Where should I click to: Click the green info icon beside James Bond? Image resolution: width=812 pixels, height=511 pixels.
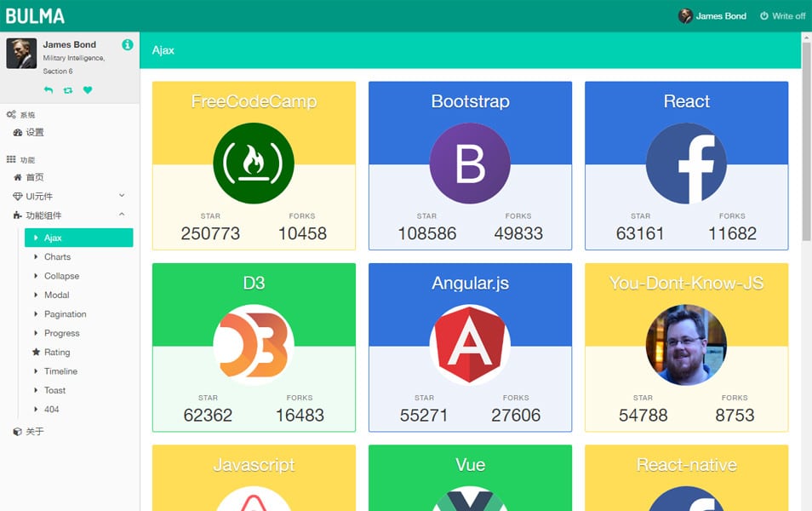coord(128,44)
